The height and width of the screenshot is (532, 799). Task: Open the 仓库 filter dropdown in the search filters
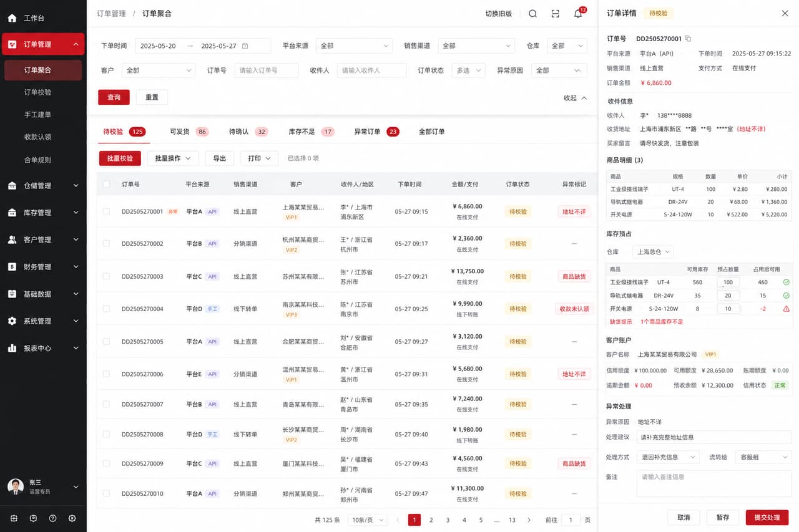[x=567, y=46]
